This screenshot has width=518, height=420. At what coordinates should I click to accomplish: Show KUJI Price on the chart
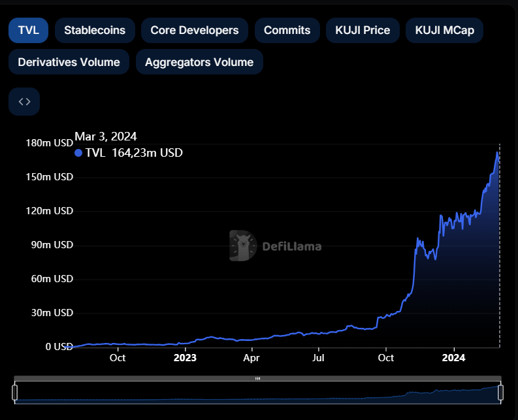pos(363,30)
